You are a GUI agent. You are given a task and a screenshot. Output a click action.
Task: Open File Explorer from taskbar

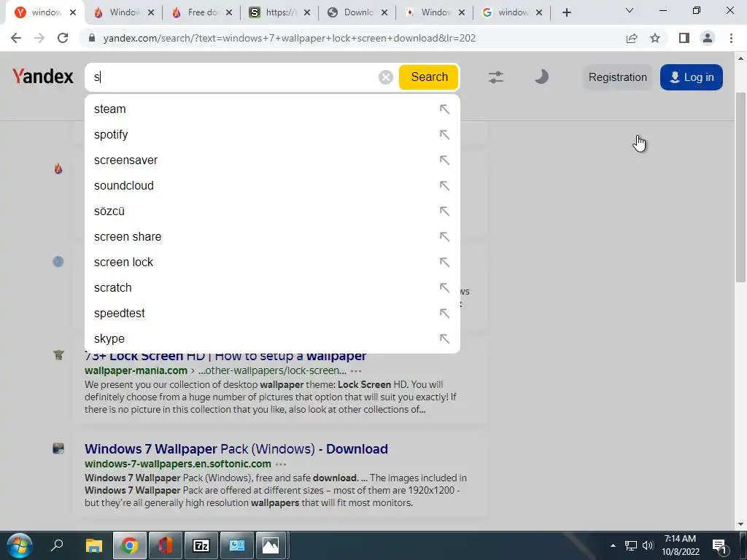tap(94, 545)
